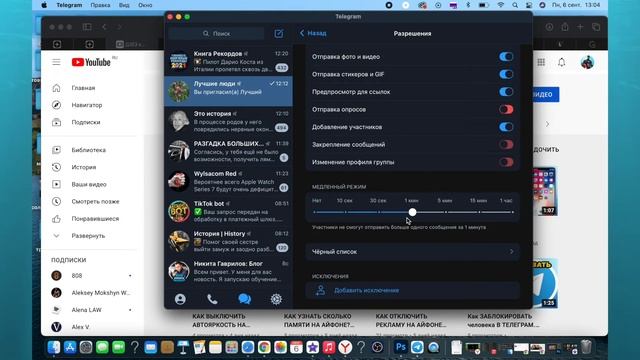Click the Поиск search field in Telegram
This screenshot has width=640, height=360.
tap(216, 33)
